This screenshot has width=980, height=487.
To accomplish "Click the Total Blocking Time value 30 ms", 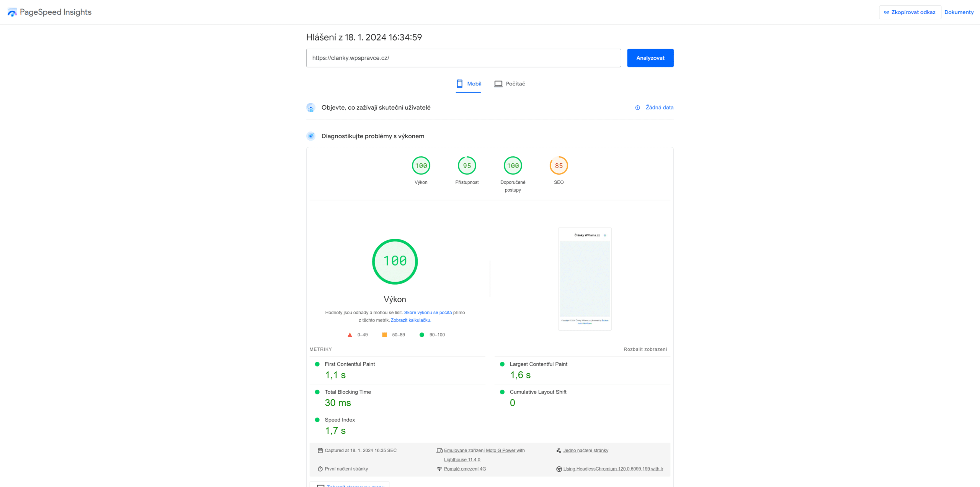I will pos(338,403).
